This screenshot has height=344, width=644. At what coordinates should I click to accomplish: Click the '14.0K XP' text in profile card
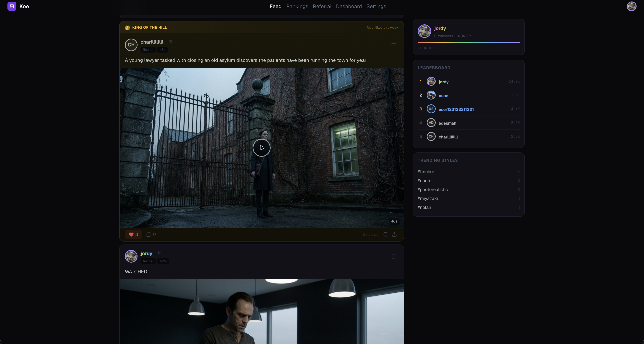pos(463,36)
